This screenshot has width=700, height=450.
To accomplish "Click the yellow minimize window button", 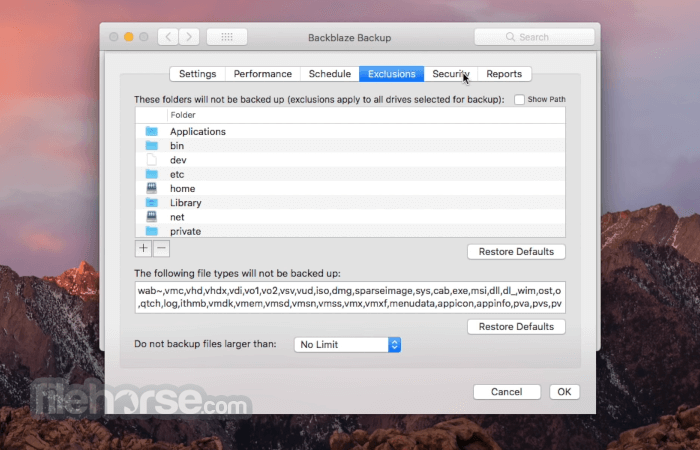I will coord(129,37).
